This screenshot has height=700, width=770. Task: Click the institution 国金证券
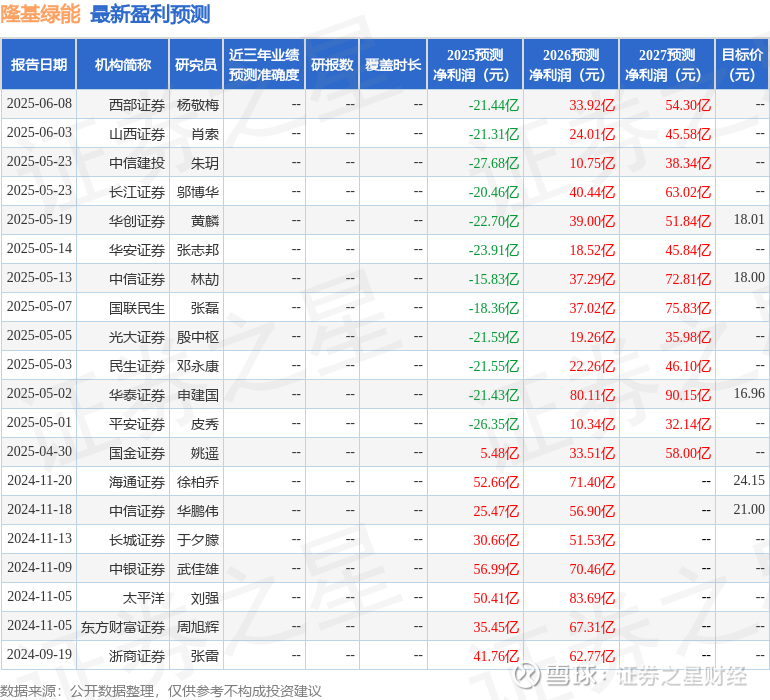pos(137,453)
